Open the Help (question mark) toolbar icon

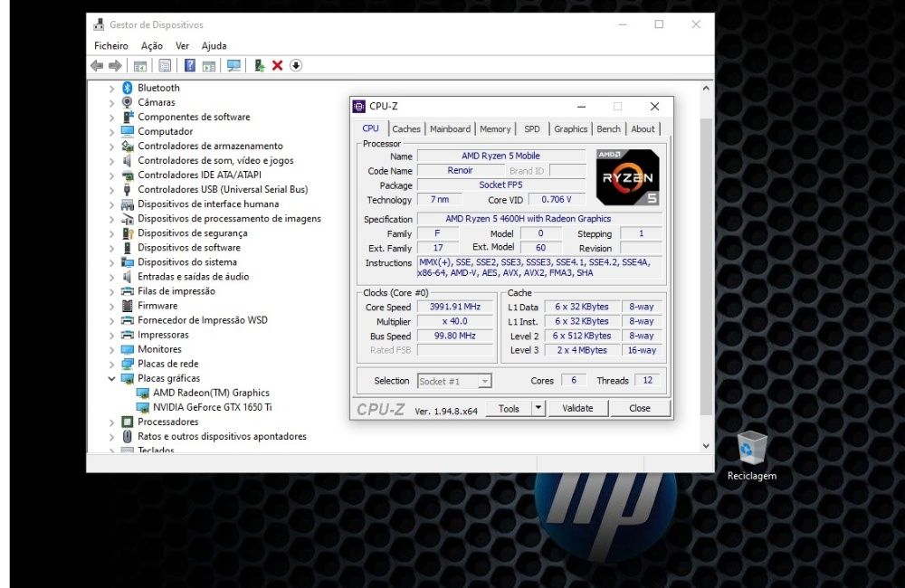click(x=190, y=66)
